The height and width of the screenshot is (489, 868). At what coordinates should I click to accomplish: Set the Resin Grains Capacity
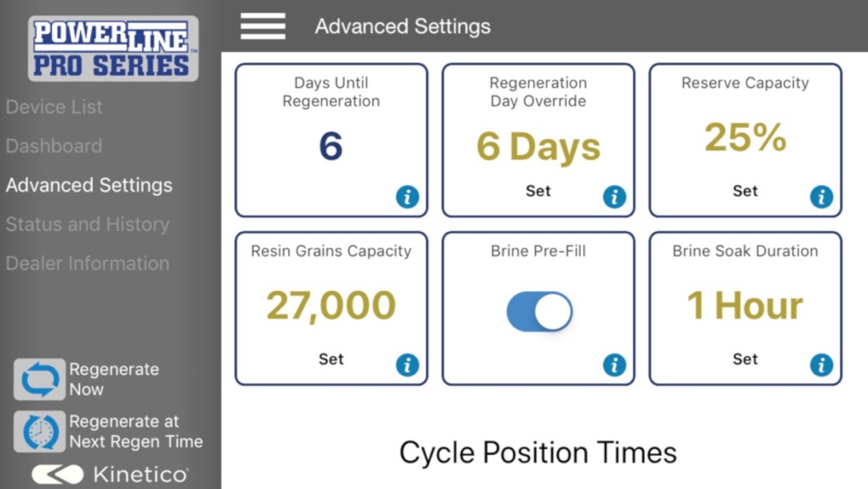coord(331,360)
